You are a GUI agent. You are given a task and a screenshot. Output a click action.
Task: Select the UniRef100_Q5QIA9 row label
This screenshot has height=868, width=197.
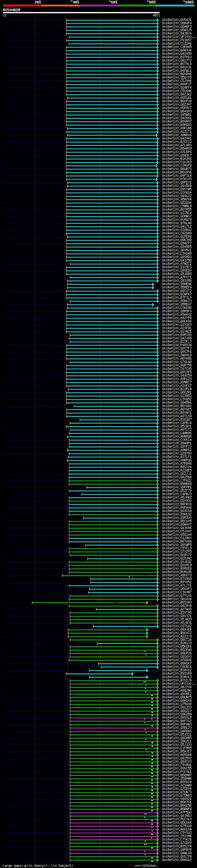176,535
